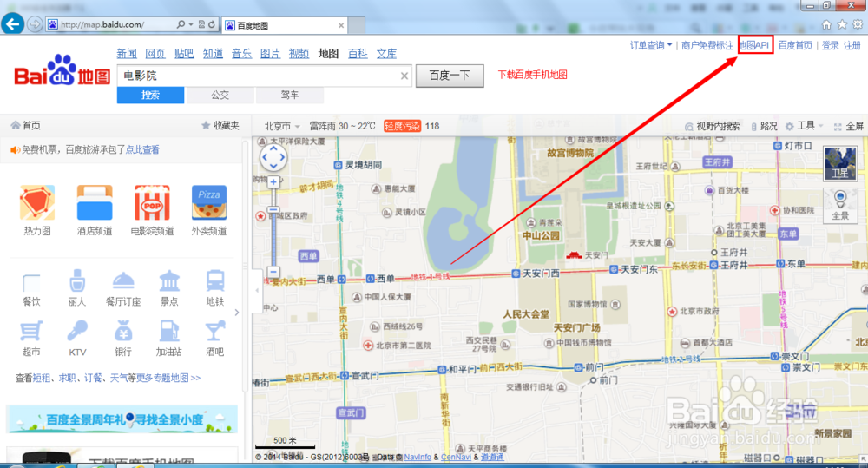Select the 酒吧 bar icon
Image resolution: width=868 pixels, height=468 pixels.
214,331
